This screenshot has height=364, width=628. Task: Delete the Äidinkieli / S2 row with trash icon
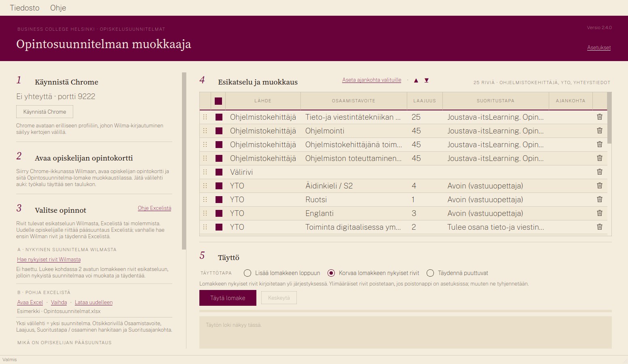tap(600, 186)
